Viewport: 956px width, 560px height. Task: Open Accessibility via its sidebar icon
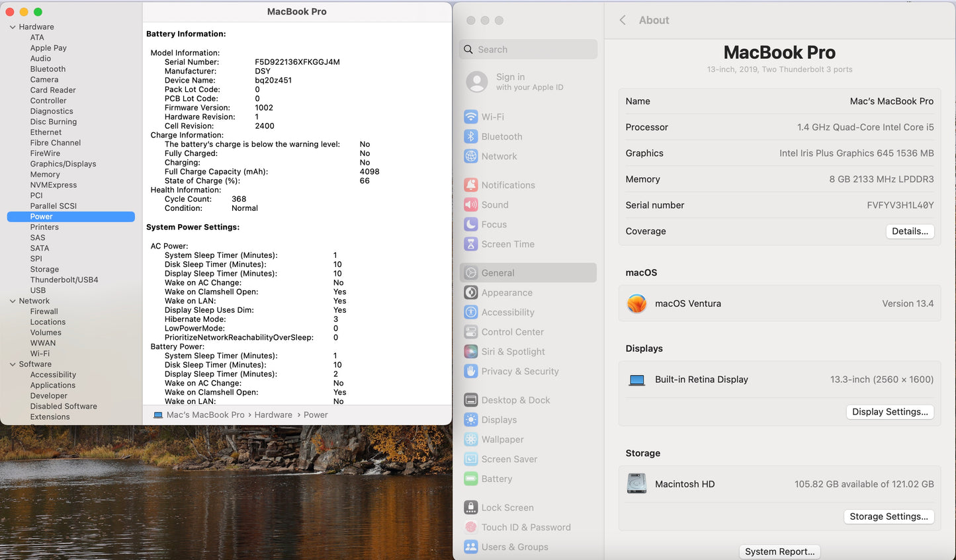pos(470,312)
